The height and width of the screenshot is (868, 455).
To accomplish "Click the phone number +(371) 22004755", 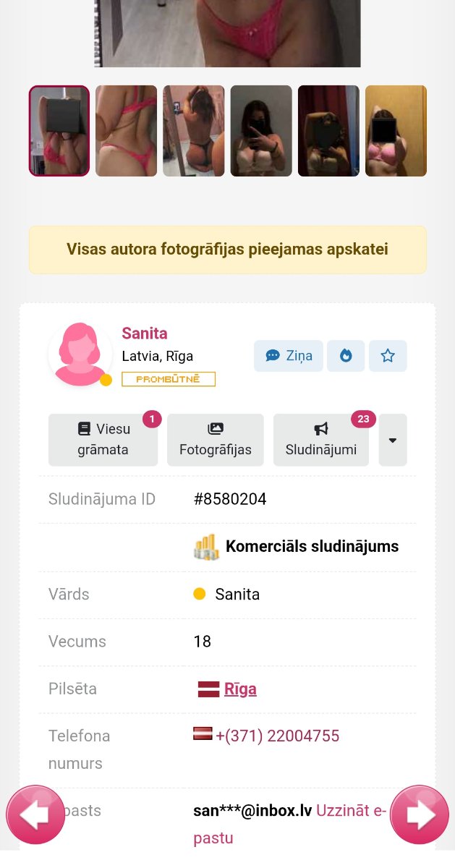I will (278, 736).
